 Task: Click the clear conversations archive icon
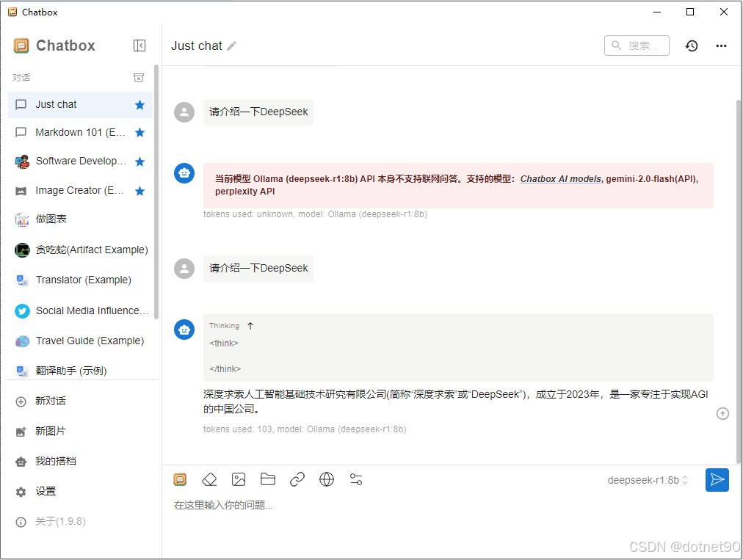139,77
